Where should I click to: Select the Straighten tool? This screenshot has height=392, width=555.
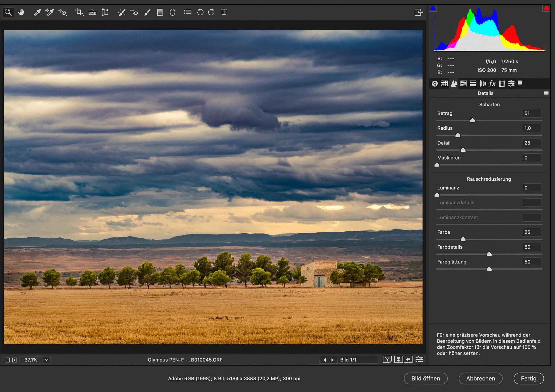92,12
